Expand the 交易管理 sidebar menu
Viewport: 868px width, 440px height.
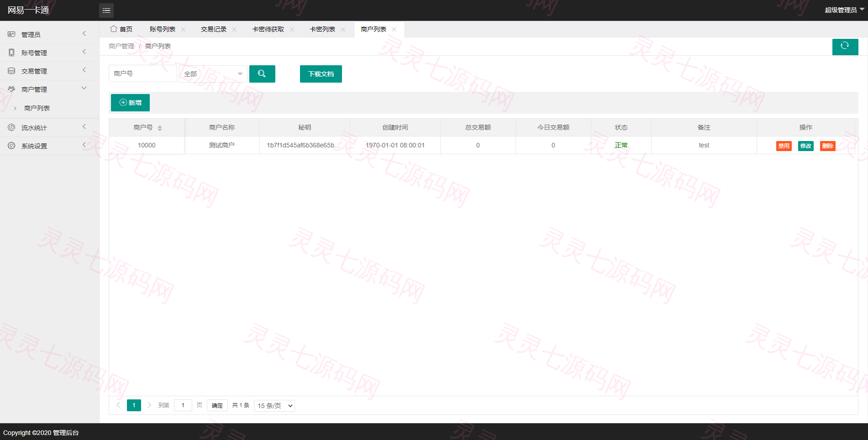(x=84, y=70)
